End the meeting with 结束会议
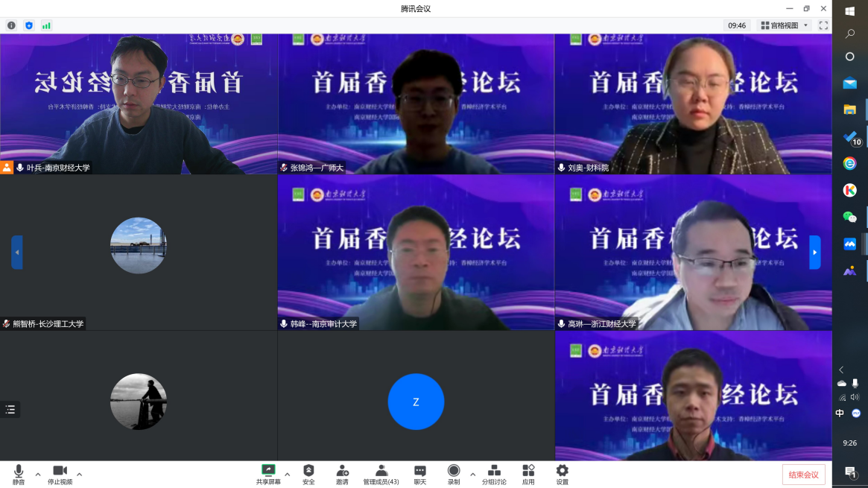This screenshot has width=868, height=488. pos(803,475)
